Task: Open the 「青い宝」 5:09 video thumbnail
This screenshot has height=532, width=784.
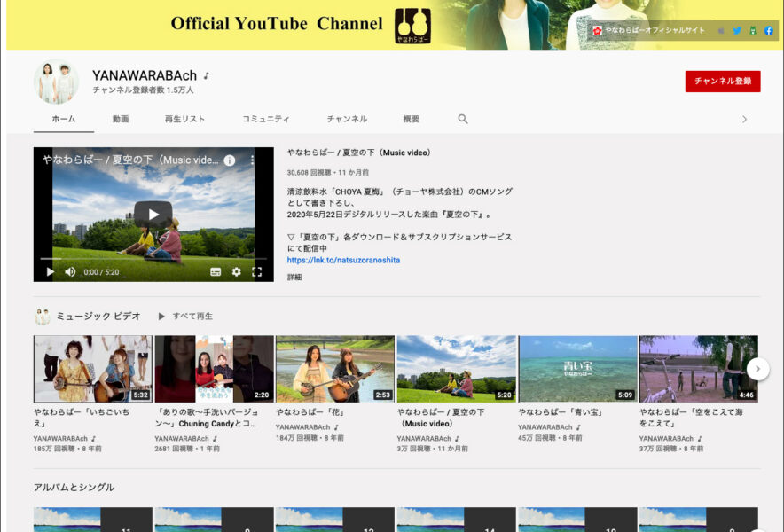Action: (577, 369)
